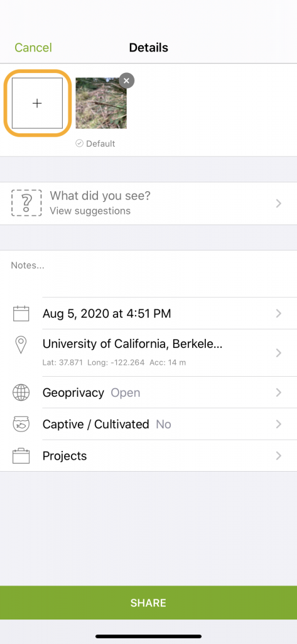Screen dimensions: 297x644
Task: Tap the dashed question mark species icon
Action: (26, 203)
